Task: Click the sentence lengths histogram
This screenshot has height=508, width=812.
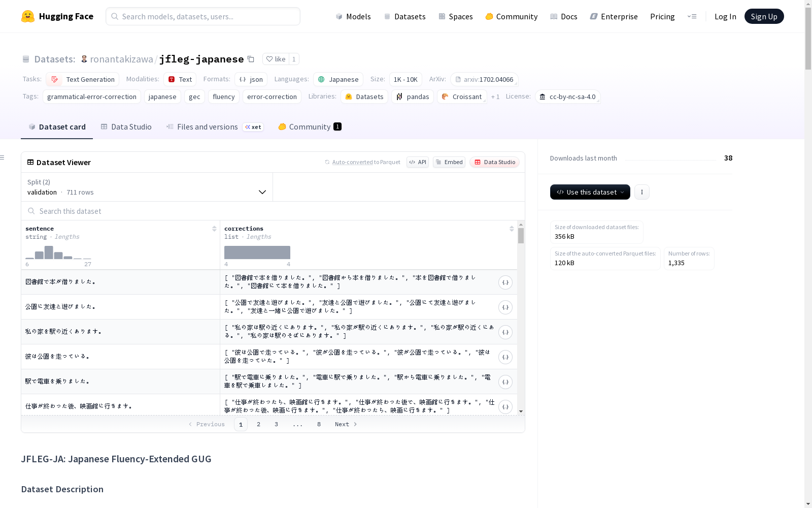Action: coord(58,252)
